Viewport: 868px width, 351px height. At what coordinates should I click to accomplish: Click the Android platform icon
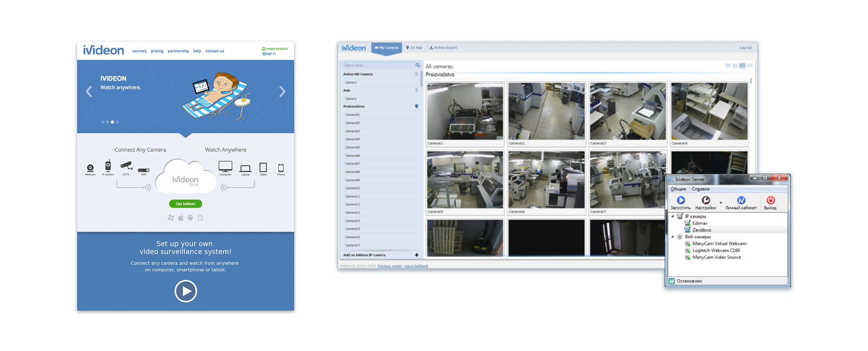(x=190, y=218)
